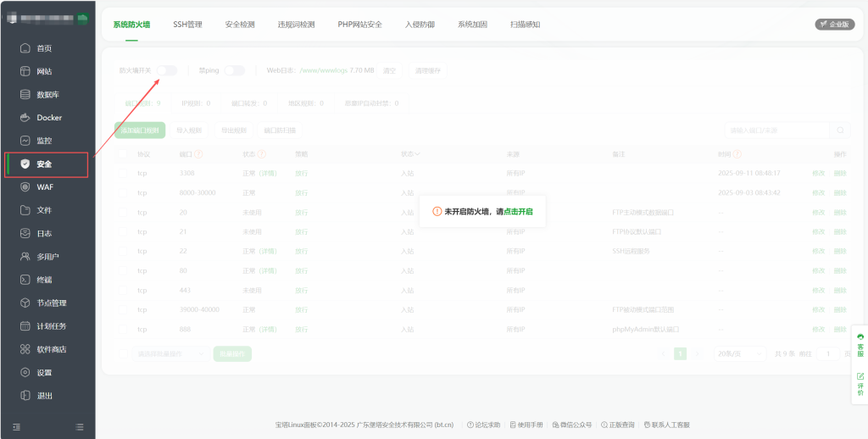Image resolution: width=868 pixels, height=439 pixels.
Task: Click the 企业版 badge at top right
Action: tap(834, 25)
